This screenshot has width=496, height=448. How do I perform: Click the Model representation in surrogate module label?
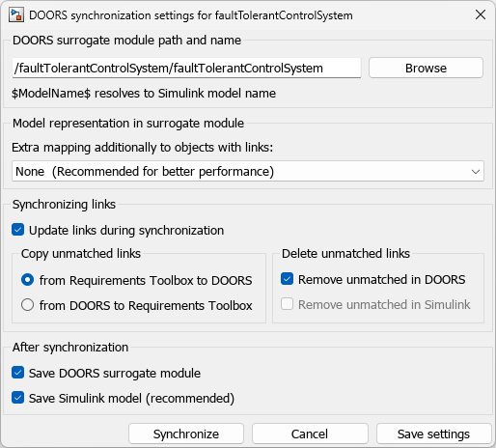[x=128, y=124]
